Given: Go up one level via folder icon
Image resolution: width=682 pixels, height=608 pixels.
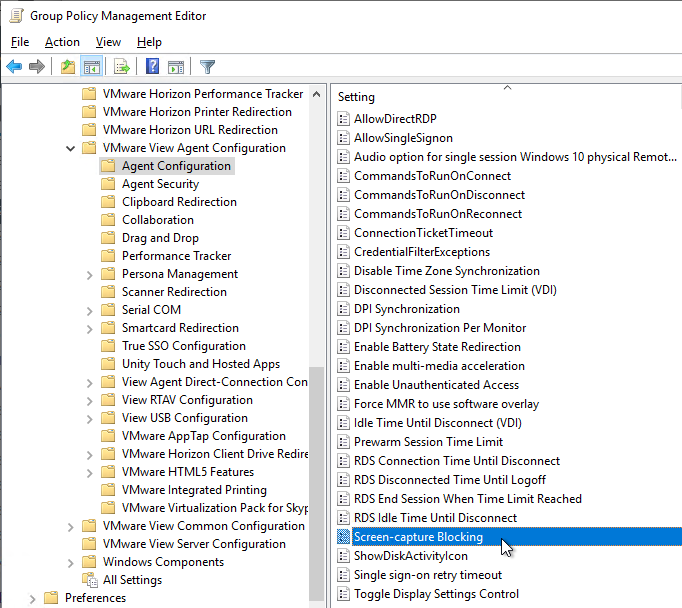Looking at the screenshot, I should coord(67,67).
